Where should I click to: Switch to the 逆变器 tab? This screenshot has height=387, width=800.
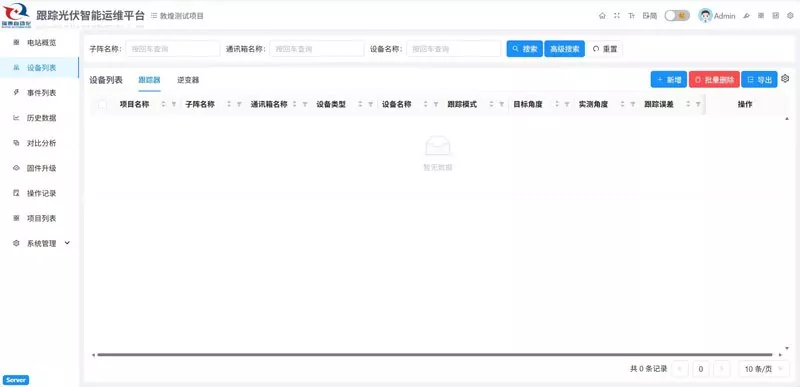(x=188, y=80)
